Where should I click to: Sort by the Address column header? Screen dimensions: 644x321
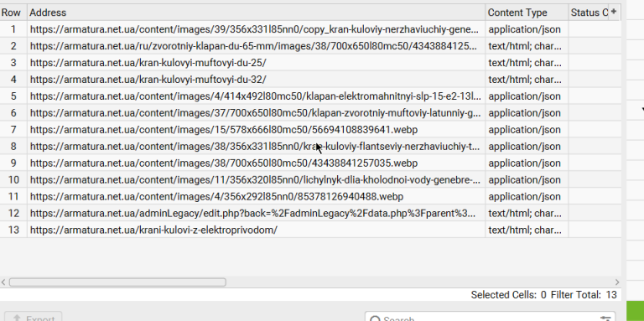[x=257, y=13]
